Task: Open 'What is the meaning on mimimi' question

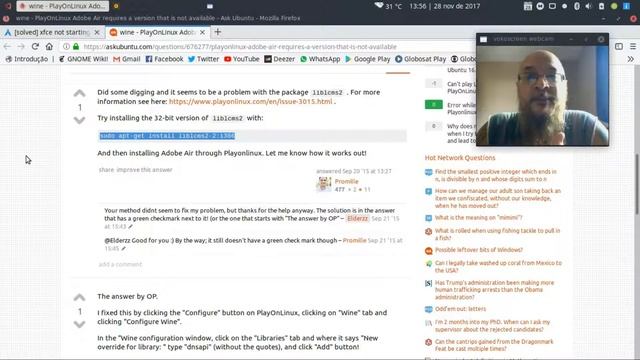Action: click(478, 218)
